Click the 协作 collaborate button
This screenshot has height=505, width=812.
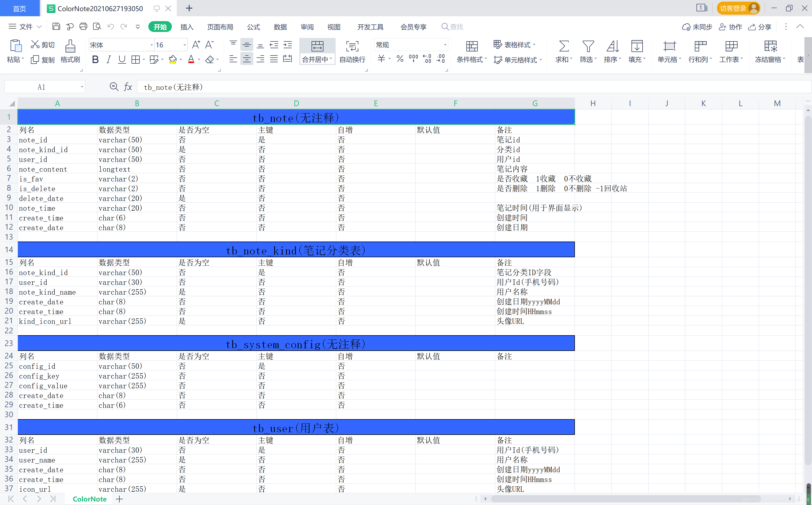click(730, 27)
